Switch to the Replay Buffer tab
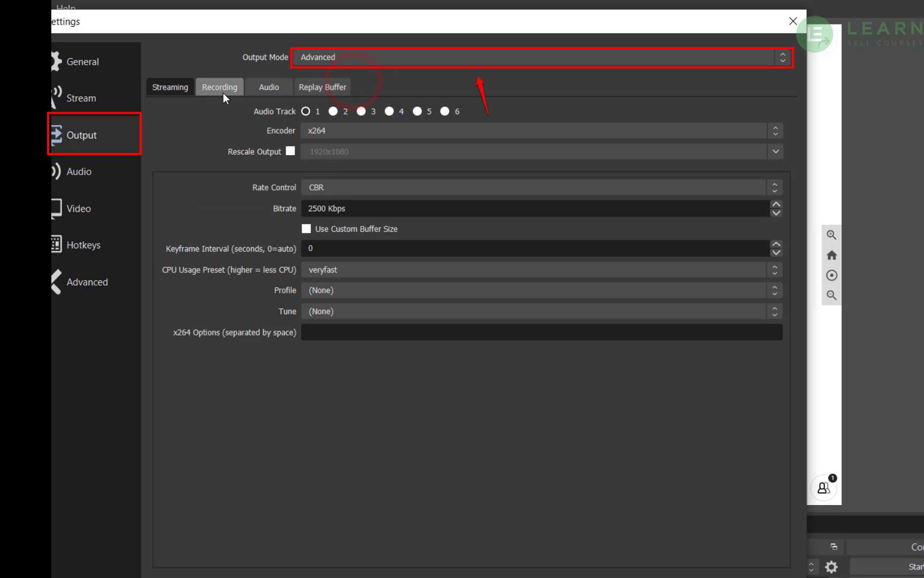The height and width of the screenshot is (578, 924). [x=322, y=87]
